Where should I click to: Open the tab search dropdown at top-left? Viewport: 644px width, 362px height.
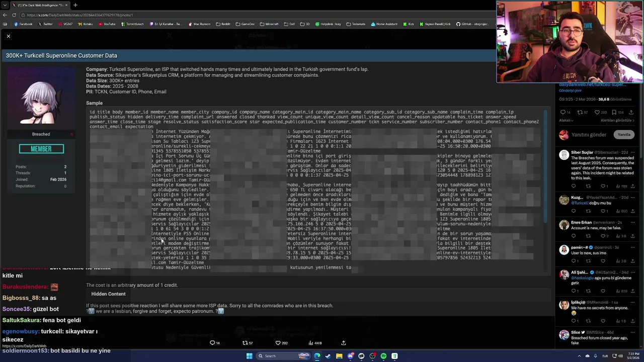tap(5, 5)
